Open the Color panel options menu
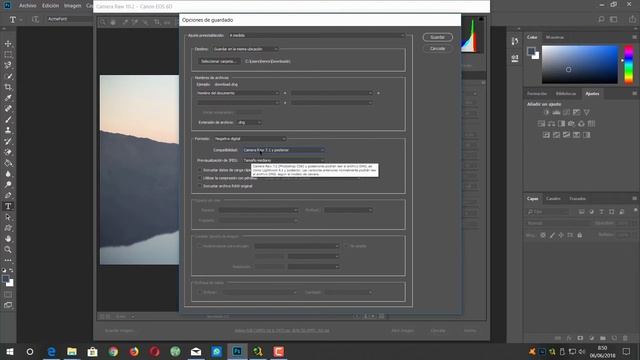This screenshot has width=640, height=360. 634,37
